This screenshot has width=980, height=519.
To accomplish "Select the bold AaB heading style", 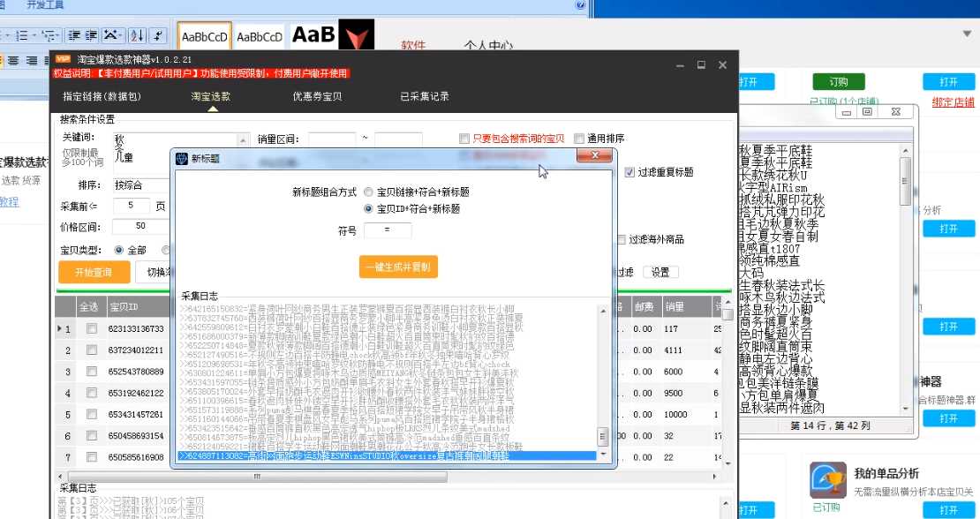I will [x=313, y=35].
